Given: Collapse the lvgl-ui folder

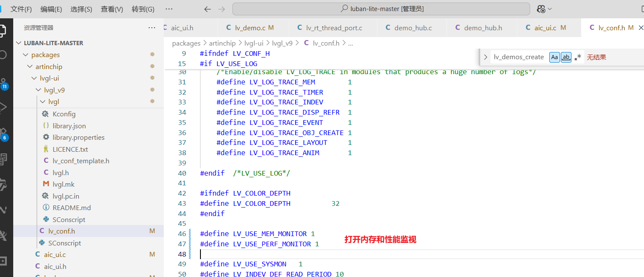Looking at the screenshot, I should tap(35, 78).
